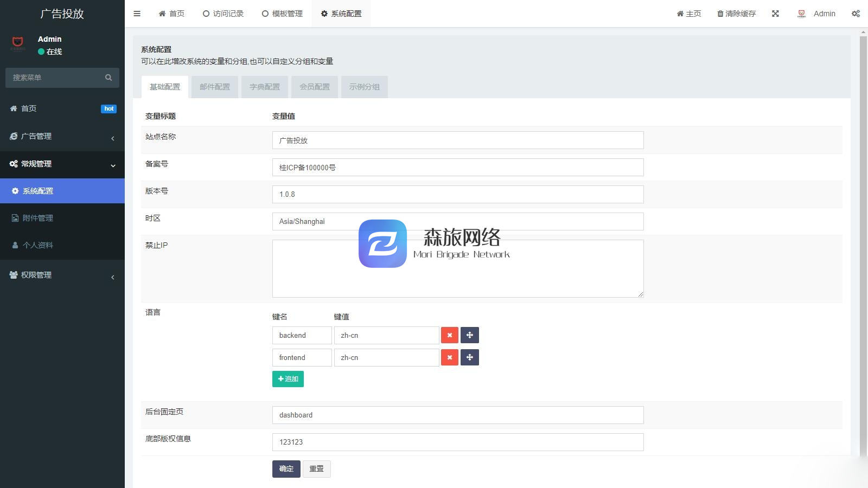Click the backend key name field
868x488 pixels.
(302, 335)
